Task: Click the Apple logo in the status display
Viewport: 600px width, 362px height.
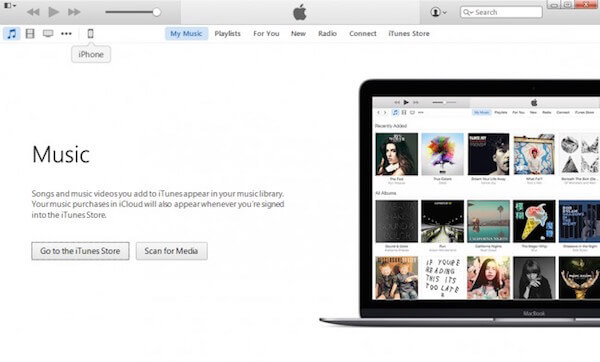Action: pos(300,12)
